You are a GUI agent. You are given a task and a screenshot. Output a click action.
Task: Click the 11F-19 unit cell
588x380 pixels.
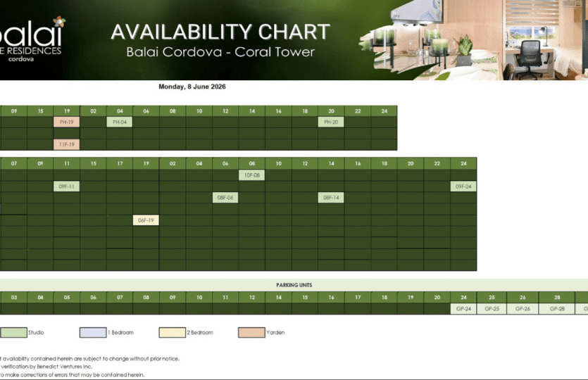(67, 145)
